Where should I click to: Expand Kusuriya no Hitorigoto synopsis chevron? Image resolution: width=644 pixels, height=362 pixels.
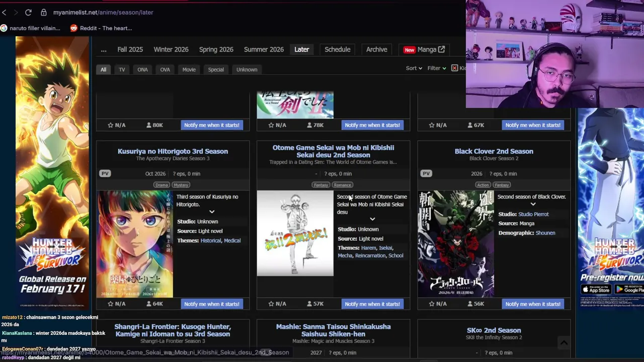click(212, 212)
